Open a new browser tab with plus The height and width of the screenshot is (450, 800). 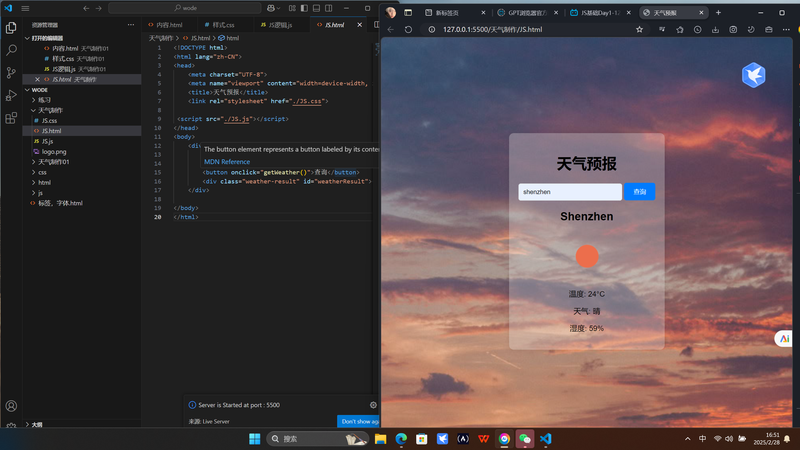718,13
